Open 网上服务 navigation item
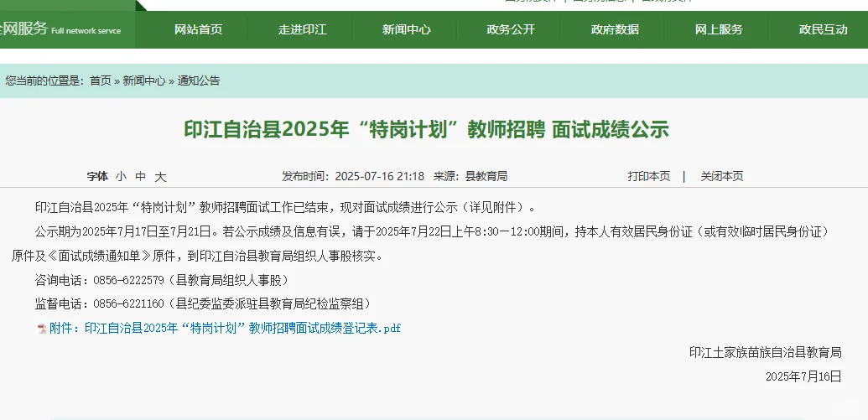The width and height of the screenshot is (868, 420). 719,30
